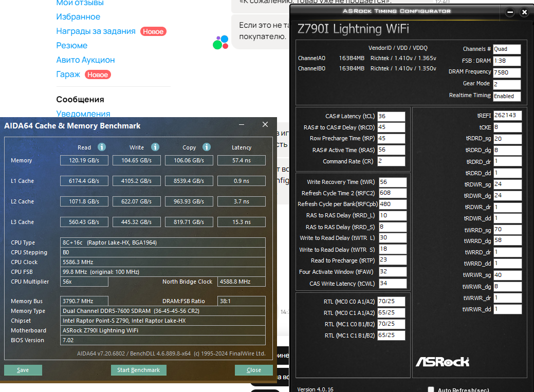
Task: Click Start Benchmark in AIDA64
Action: pos(139,370)
